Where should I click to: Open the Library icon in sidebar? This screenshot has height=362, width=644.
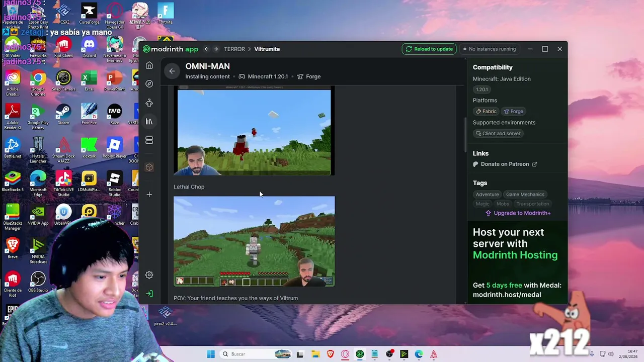pyautogui.click(x=149, y=122)
